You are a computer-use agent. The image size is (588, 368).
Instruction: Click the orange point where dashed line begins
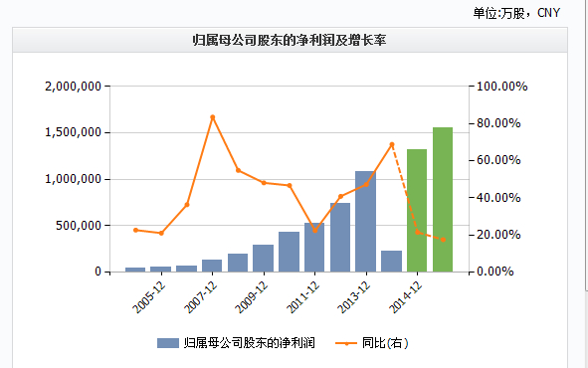click(x=392, y=144)
